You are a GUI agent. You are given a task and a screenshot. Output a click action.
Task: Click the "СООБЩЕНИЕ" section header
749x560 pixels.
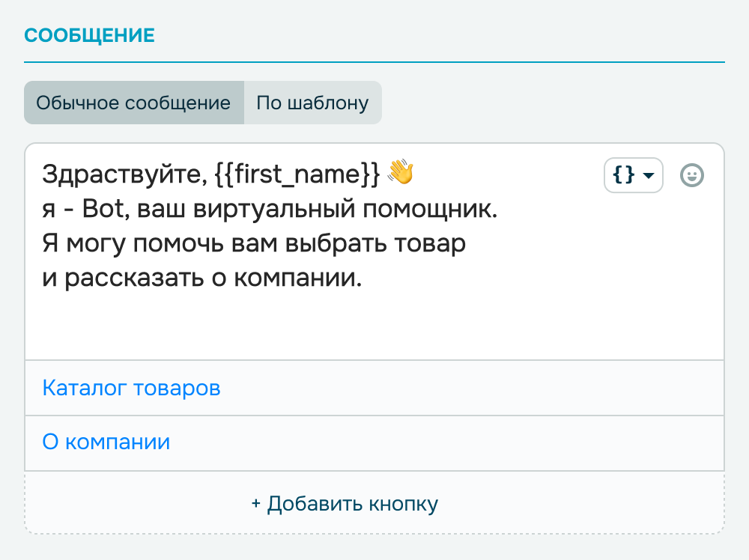(x=89, y=34)
